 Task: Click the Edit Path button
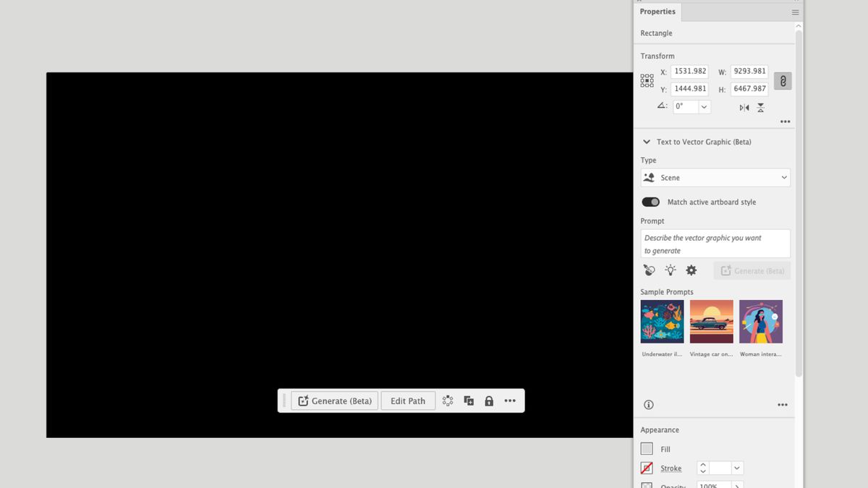point(408,400)
